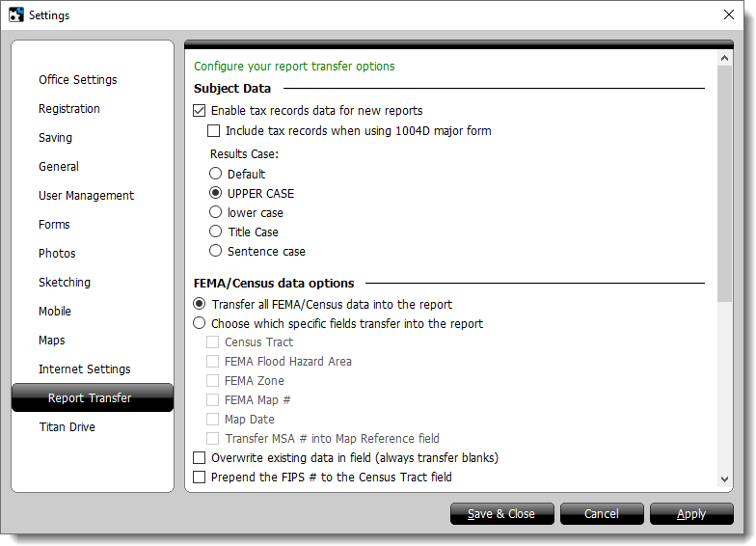The height and width of the screenshot is (546, 756).
Task: Switch to the User Management section
Action: point(86,196)
